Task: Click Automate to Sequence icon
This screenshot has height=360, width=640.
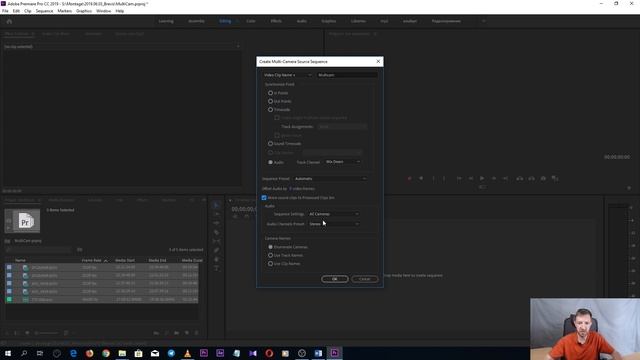Action: 156,333
